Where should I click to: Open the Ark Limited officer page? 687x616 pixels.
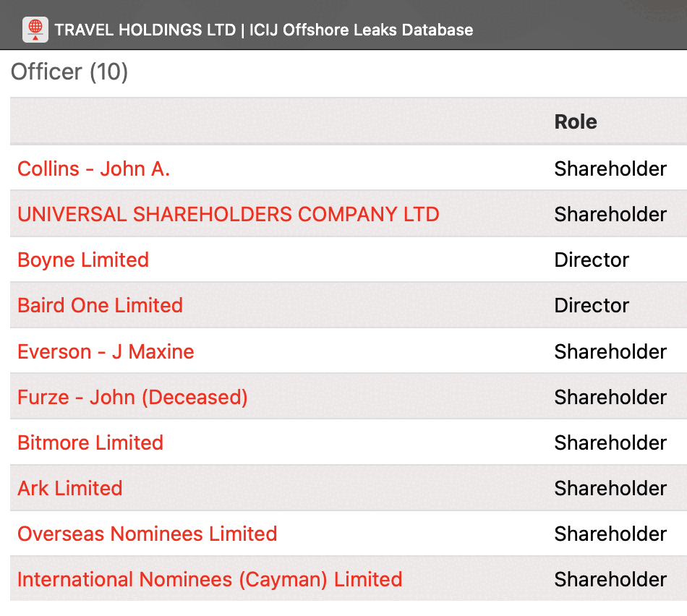[x=69, y=488]
